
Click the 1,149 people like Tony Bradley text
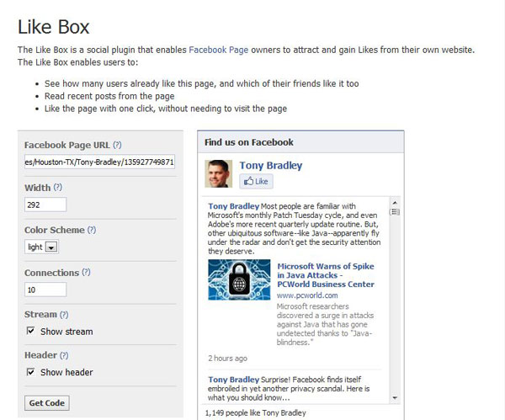coord(255,413)
